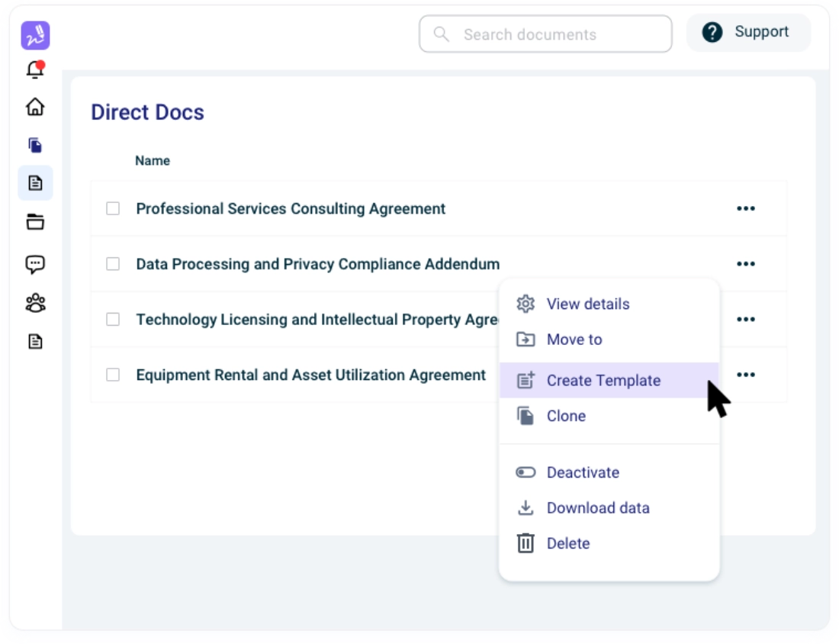Click the Support button
The height and width of the screenshot is (644, 839).
pos(748,33)
